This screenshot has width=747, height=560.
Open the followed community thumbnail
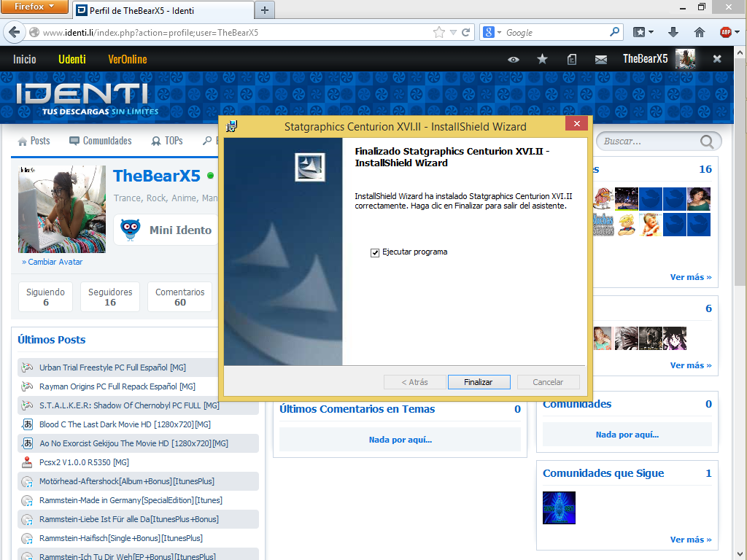tap(559, 507)
